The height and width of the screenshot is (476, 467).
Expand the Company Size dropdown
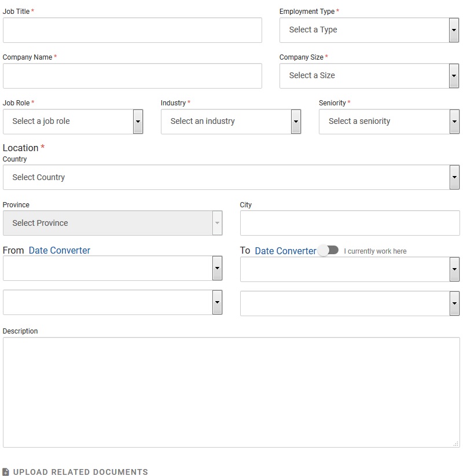tap(369, 76)
